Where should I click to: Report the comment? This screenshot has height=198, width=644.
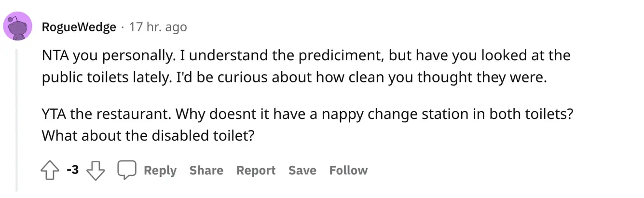(256, 171)
